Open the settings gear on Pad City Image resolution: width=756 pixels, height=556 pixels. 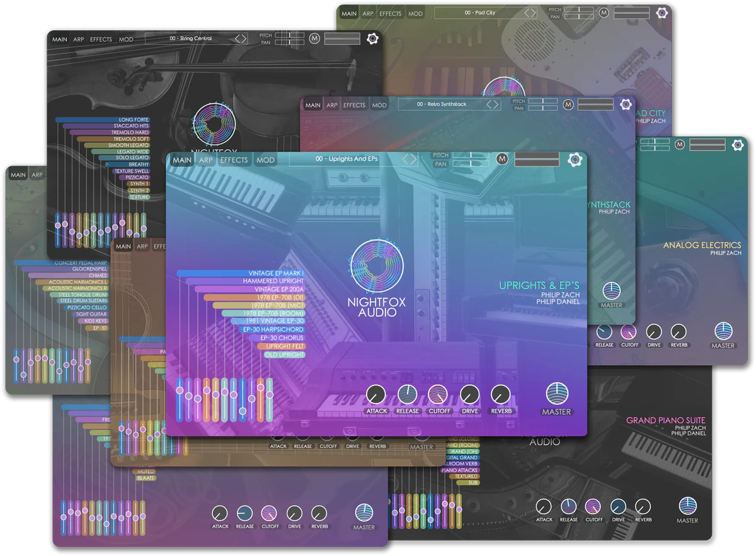(x=661, y=13)
